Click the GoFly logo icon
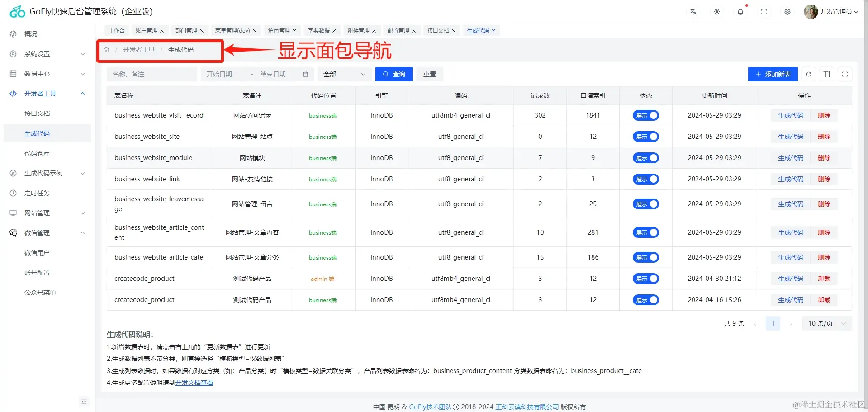 (17, 12)
